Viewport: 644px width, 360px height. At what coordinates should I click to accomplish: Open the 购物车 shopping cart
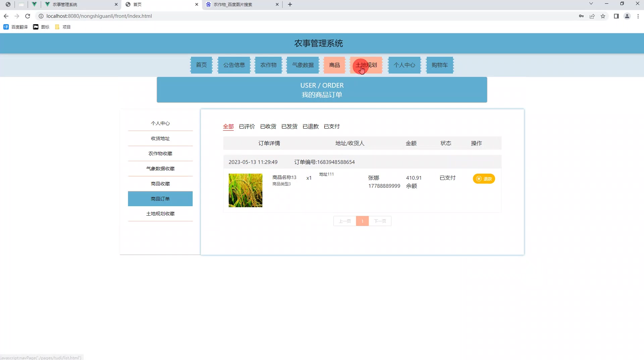pyautogui.click(x=439, y=65)
